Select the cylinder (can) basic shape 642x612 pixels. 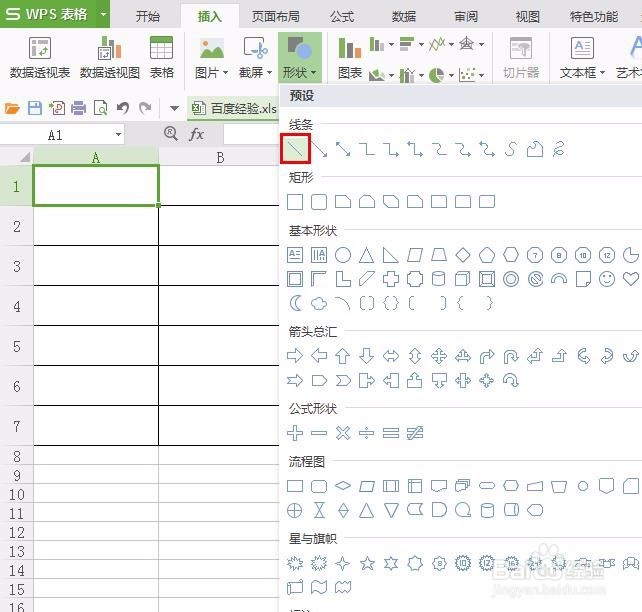tap(439, 279)
